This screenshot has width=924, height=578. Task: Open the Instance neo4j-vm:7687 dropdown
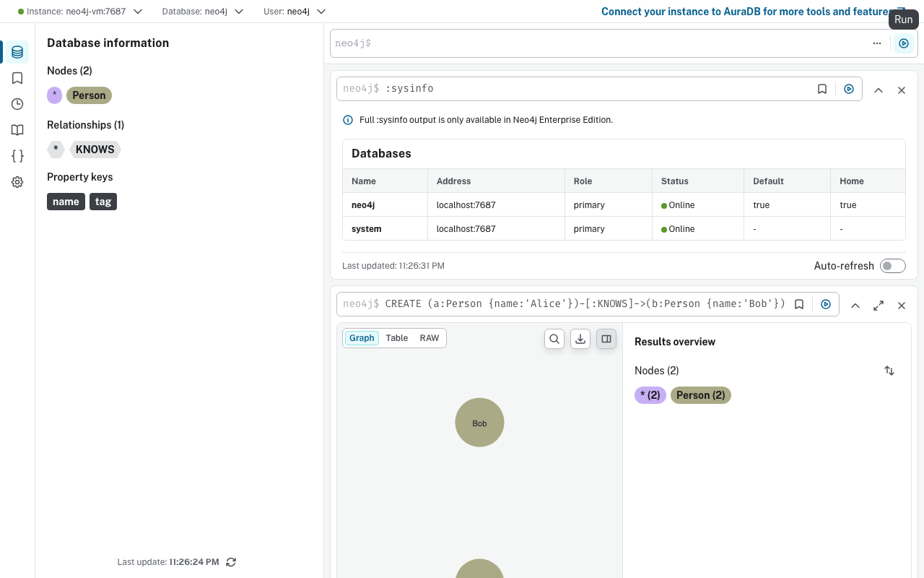pyautogui.click(x=80, y=12)
